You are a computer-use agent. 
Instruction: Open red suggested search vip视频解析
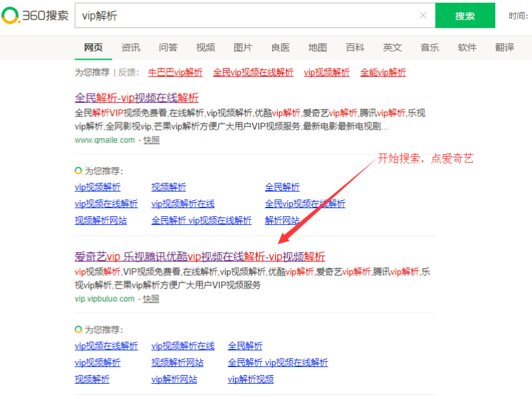coord(327,72)
